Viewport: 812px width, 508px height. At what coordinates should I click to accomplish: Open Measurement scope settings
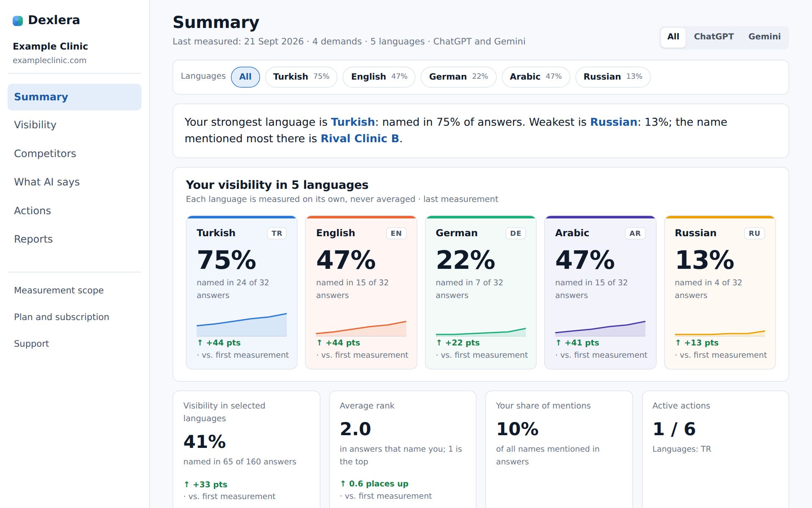coord(74,290)
